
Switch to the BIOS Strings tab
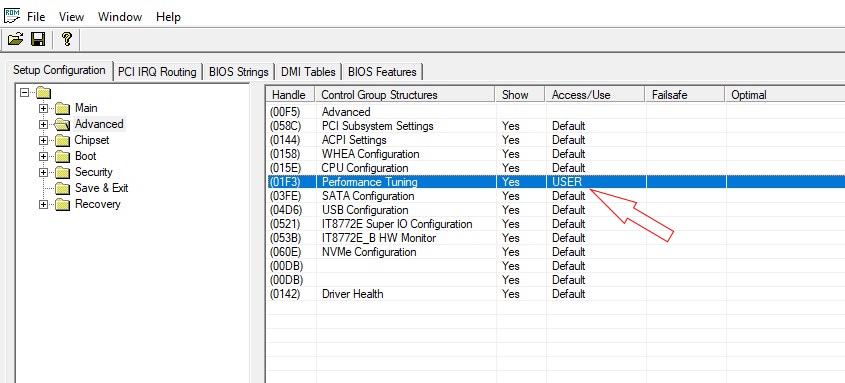(238, 72)
